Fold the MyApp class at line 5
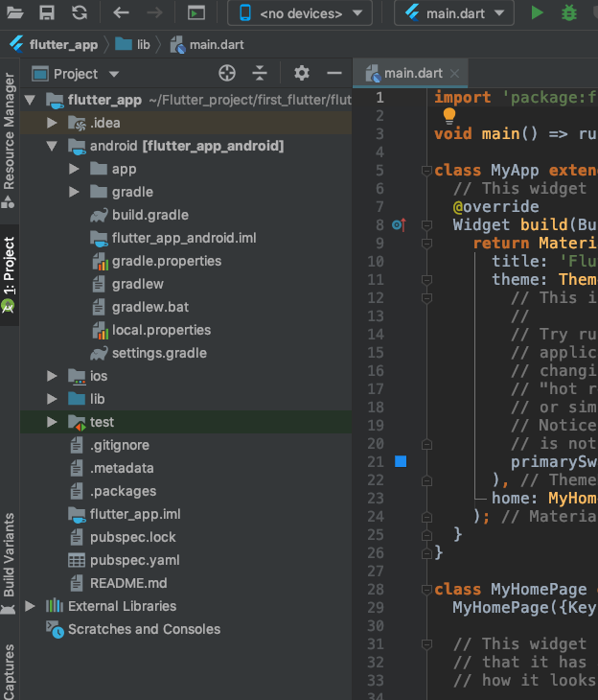Viewport: 598px width, 700px height. pos(426,171)
